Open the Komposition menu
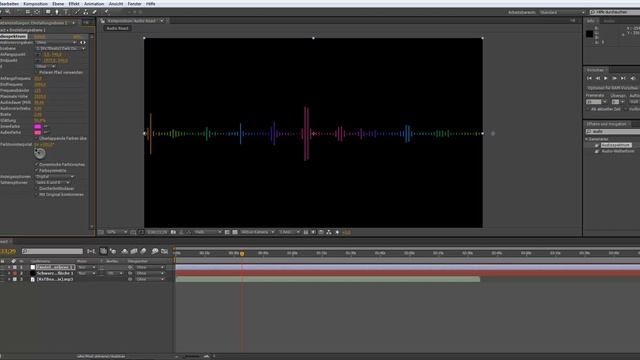 36,4
